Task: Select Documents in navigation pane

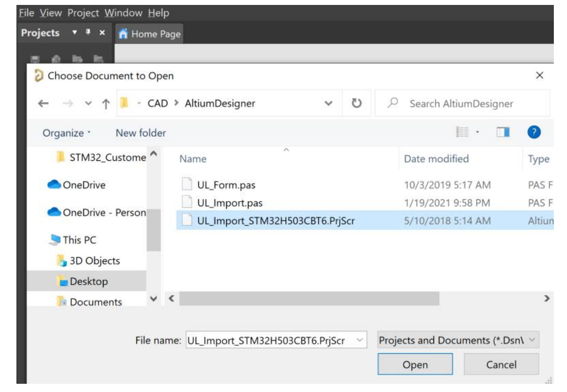Action: pyautogui.click(x=90, y=302)
